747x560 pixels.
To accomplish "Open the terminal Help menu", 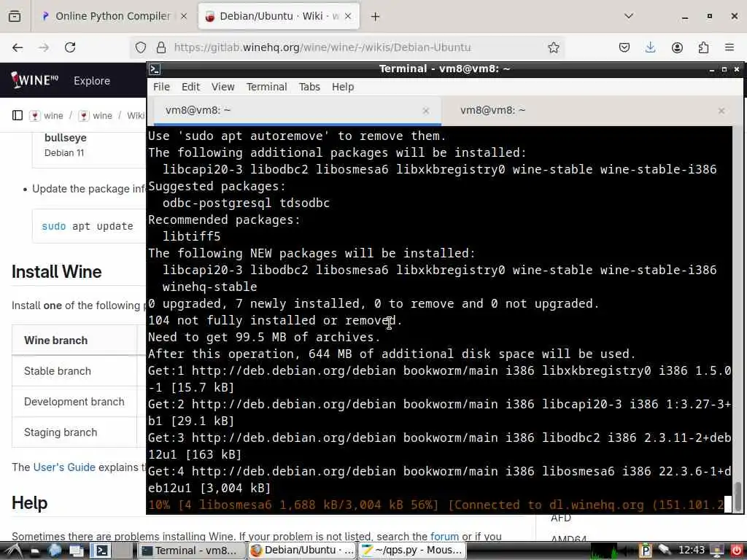I will 343,87.
